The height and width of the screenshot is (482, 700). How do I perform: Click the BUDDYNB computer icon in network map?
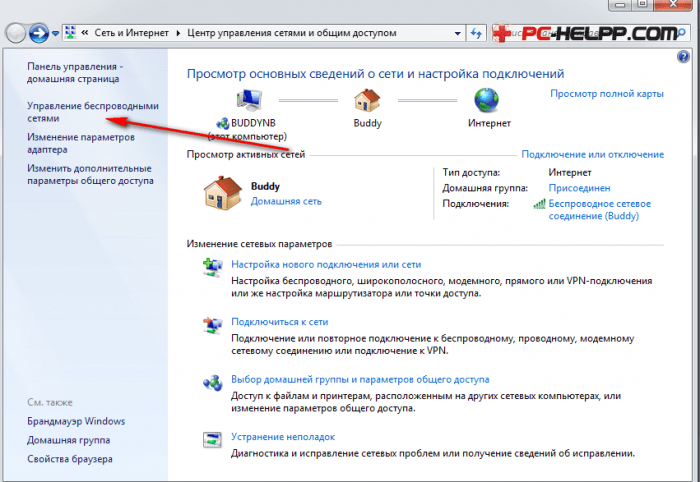pyautogui.click(x=249, y=100)
